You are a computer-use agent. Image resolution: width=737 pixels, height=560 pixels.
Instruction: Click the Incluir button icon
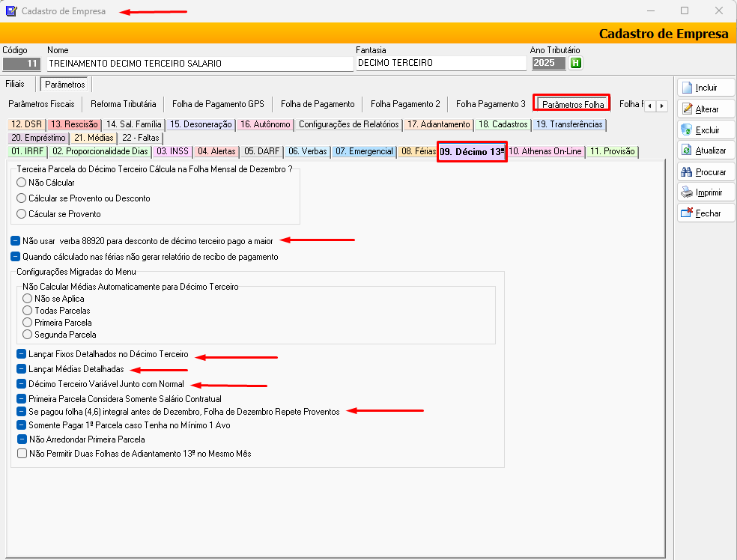coord(687,88)
